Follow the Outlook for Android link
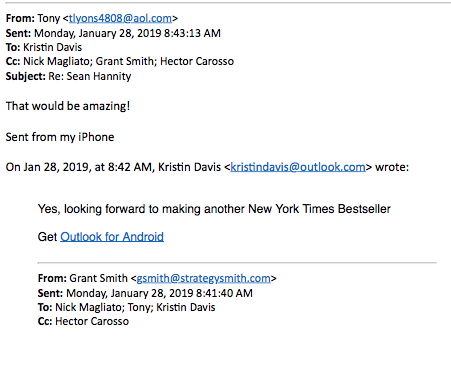This screenshot has height=368, width=451. (112, 237)
